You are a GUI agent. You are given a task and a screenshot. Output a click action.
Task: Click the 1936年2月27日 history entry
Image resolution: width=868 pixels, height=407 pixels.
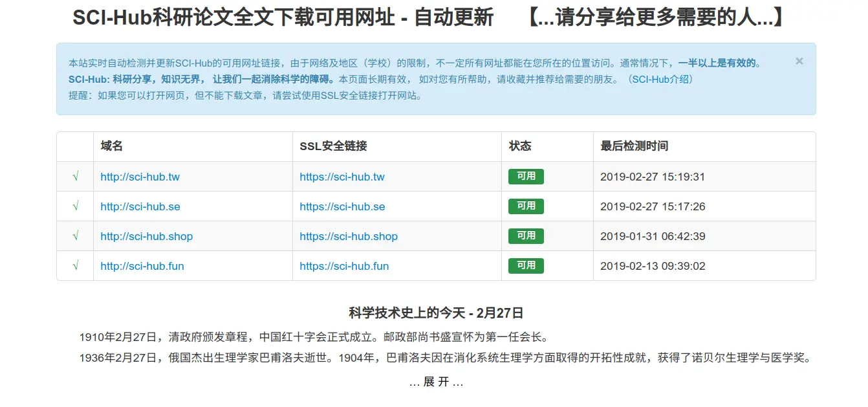[x=445, y=358]
